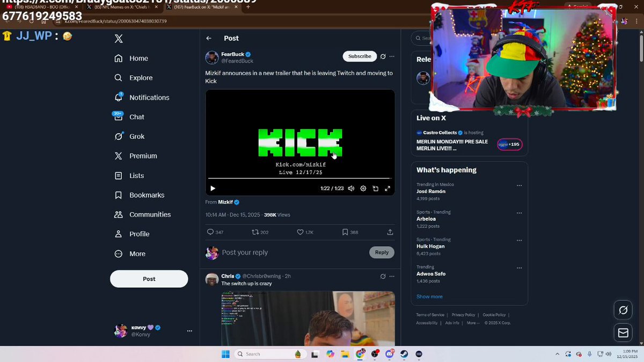Screen dimensions: 644x362
Task: Click the X logo in sidebar
Action: pos(119,39)
